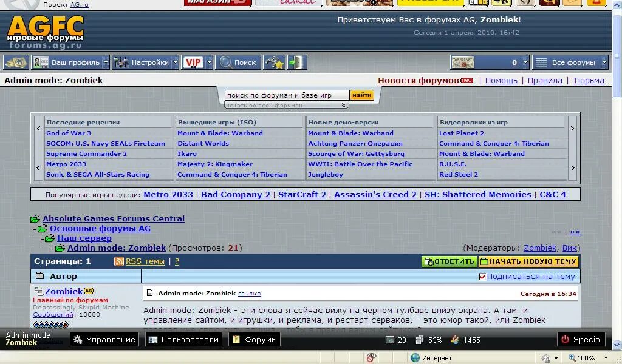Screen dimensions: 622x364
Task: Click the browser privacy eye status icon
Action: [x=371, y=358]
